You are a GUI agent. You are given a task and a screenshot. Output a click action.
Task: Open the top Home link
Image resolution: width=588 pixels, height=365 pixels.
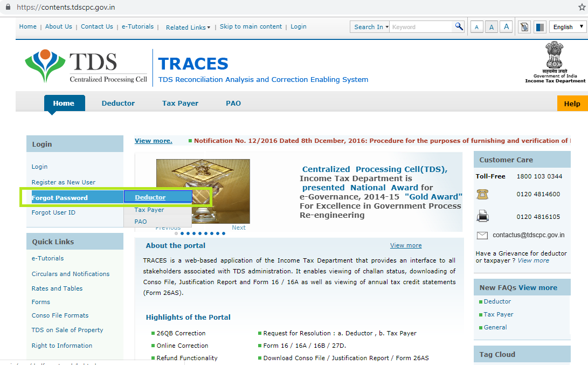[27, 26]
